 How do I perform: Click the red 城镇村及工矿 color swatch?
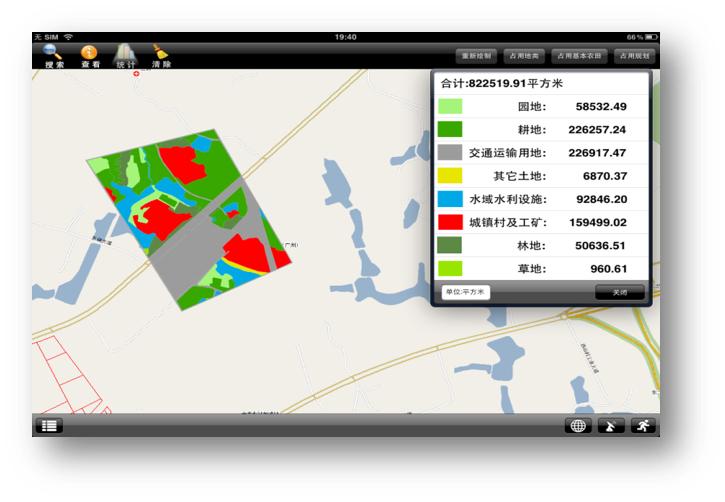[450, 222]
